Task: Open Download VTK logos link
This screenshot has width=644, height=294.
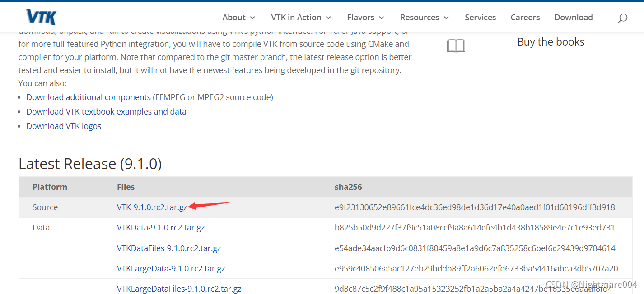Action: pos(64,126)
